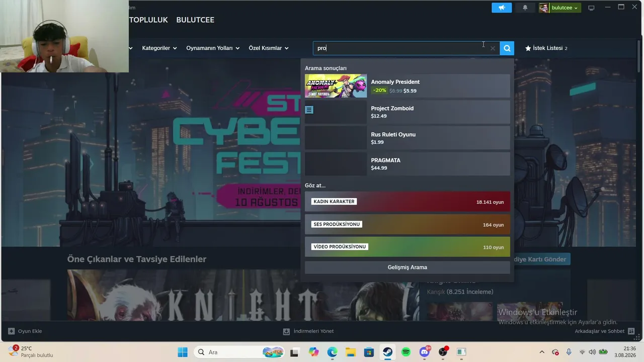The height and width of the screenshot is (362, 644).
Task: Click the blue megaphone announcements icon
Action: pos(502,8)
